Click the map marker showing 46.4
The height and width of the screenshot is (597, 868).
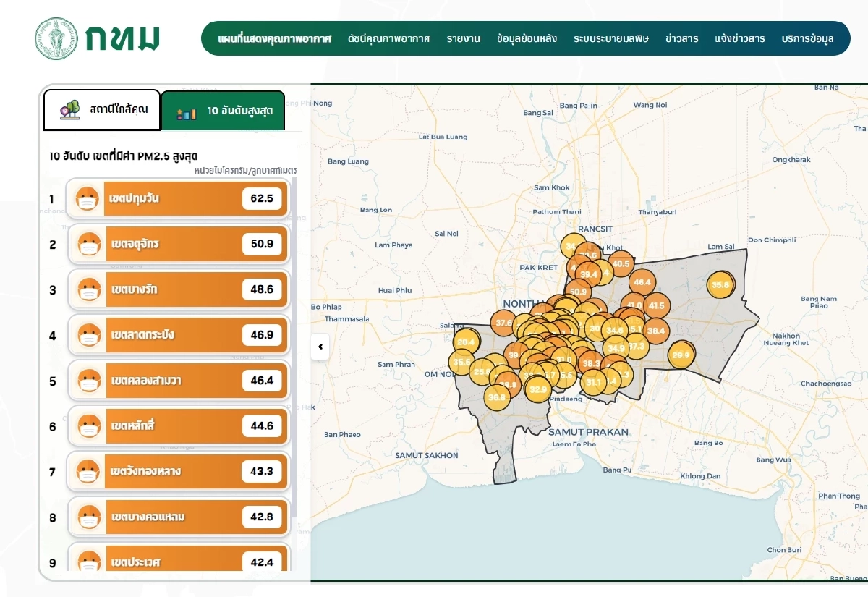[642, 282]
